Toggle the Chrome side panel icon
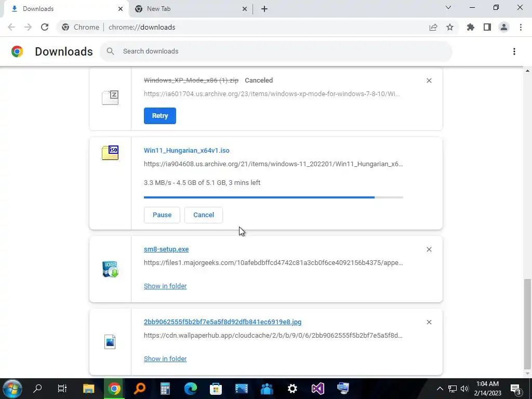 click(487, 27)
